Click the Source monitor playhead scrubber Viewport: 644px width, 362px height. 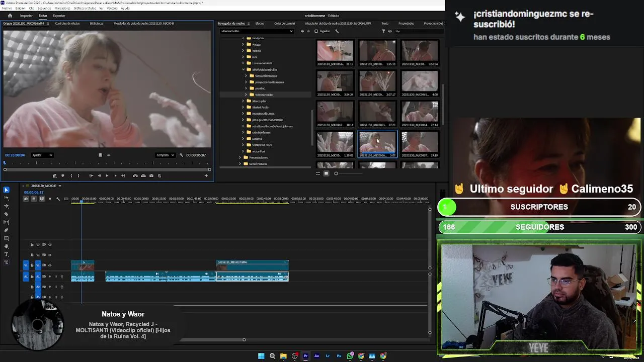pyautogui.click(x=5, y=162)
